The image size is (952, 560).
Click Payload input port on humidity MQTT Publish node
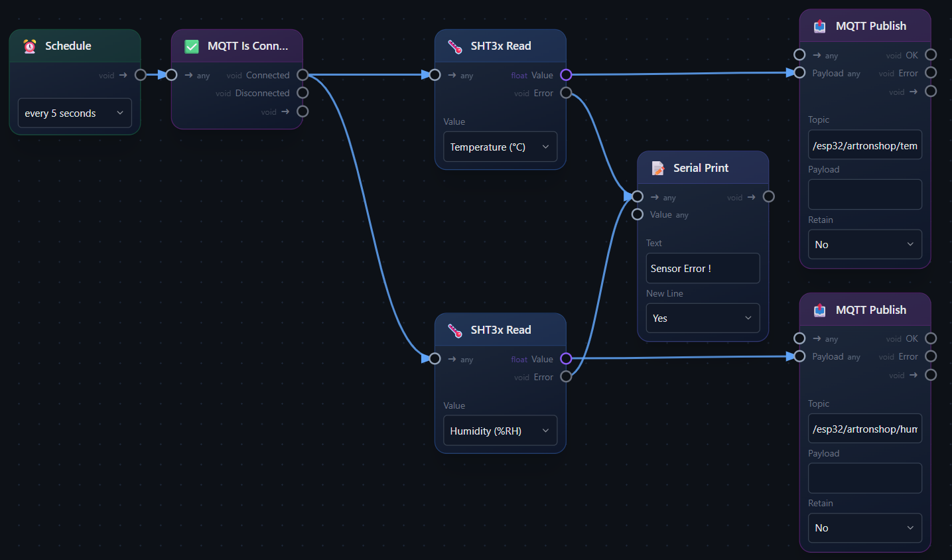(799, 356)
